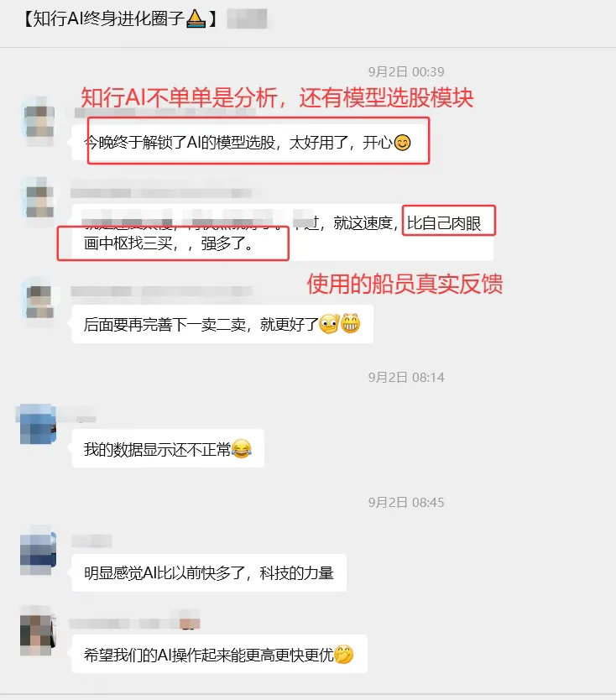Click the sweating-smile emoji in 一卖二卖 message

pyautogui.click(x=330, y=324)
